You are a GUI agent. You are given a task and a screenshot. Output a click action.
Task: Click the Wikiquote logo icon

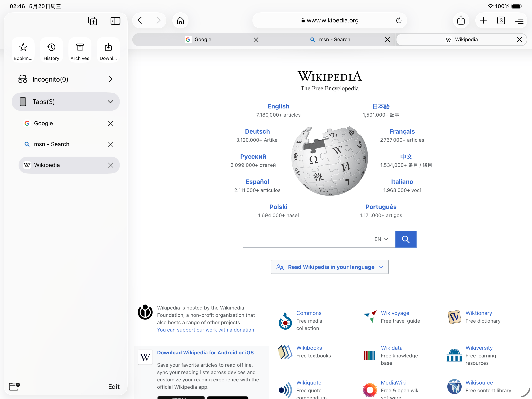tap(285, 390)
